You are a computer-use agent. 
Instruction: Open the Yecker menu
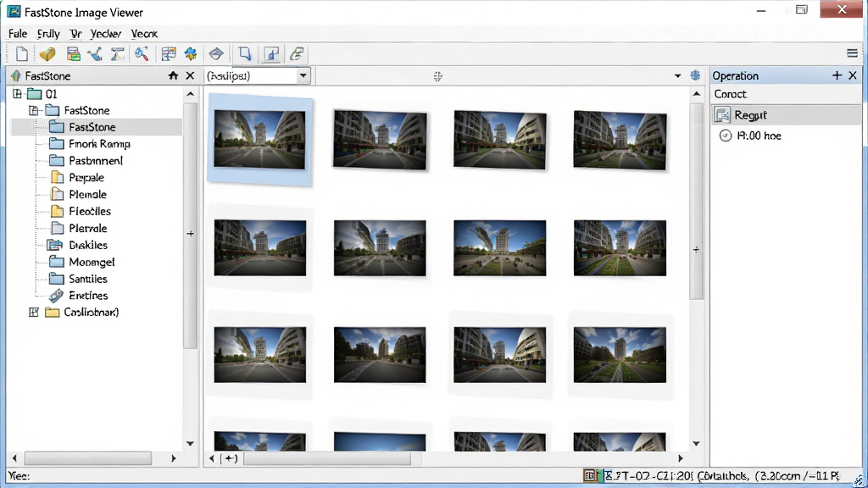click(106, 34)
